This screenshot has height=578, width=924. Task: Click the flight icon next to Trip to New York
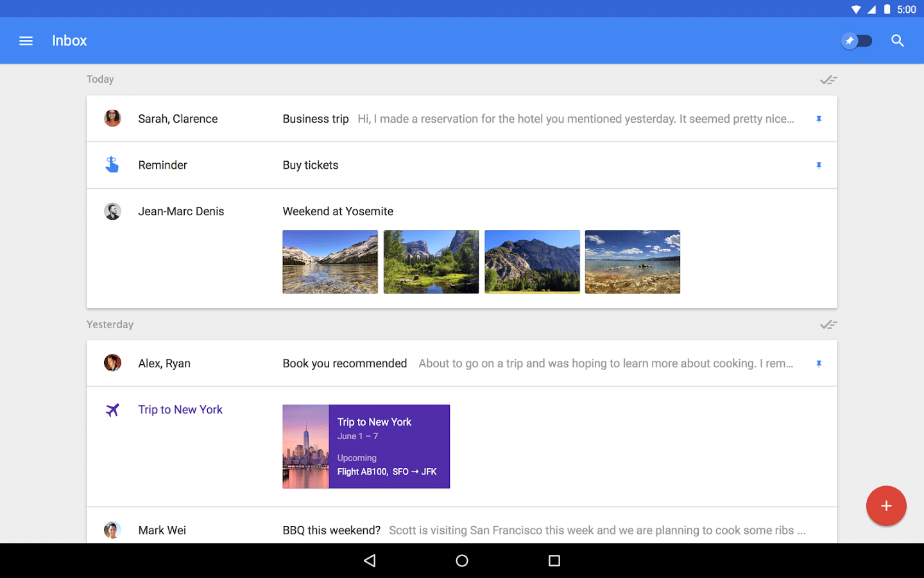point(112,409)
